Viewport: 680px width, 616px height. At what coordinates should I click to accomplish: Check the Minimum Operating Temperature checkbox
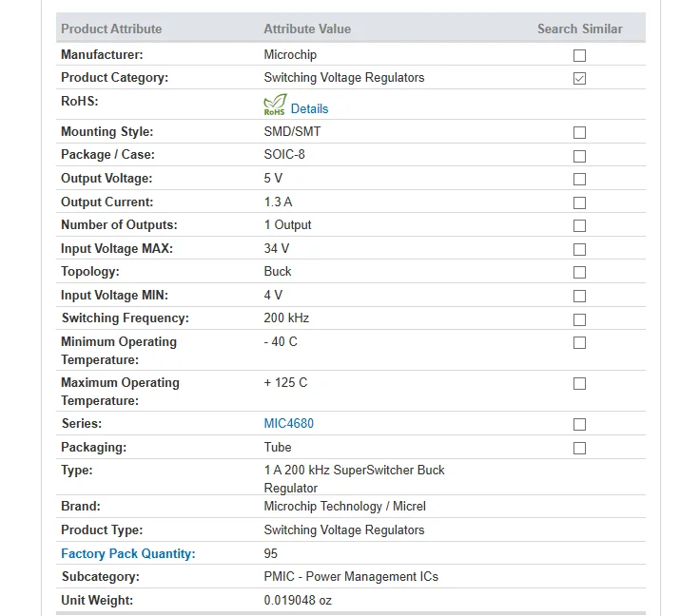click(579, 343)
